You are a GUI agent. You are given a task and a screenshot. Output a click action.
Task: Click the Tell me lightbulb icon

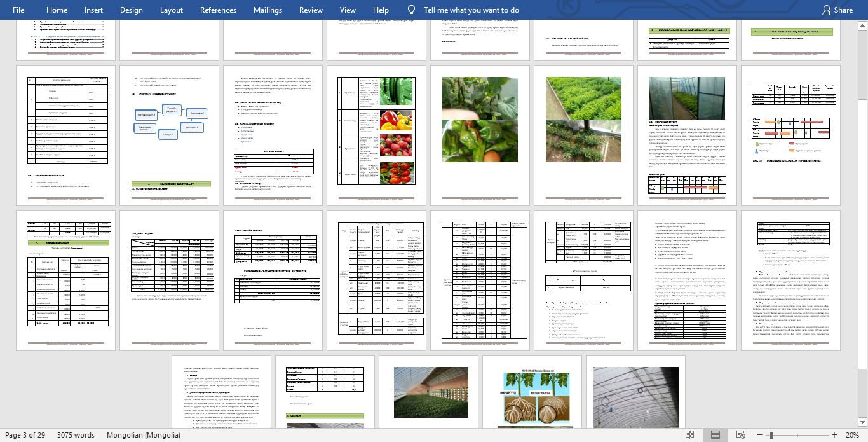[x=411, y=10]
